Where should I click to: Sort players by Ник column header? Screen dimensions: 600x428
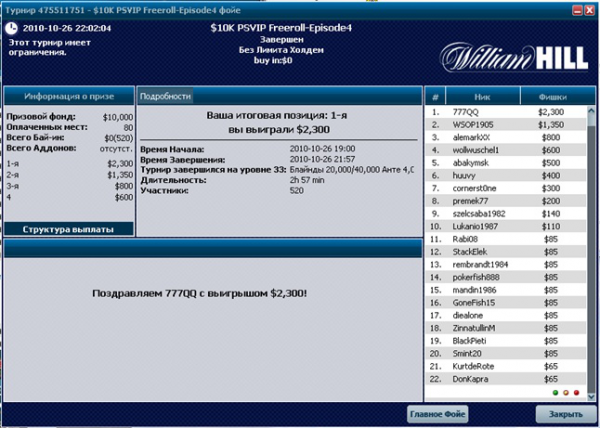coord(483,97)
